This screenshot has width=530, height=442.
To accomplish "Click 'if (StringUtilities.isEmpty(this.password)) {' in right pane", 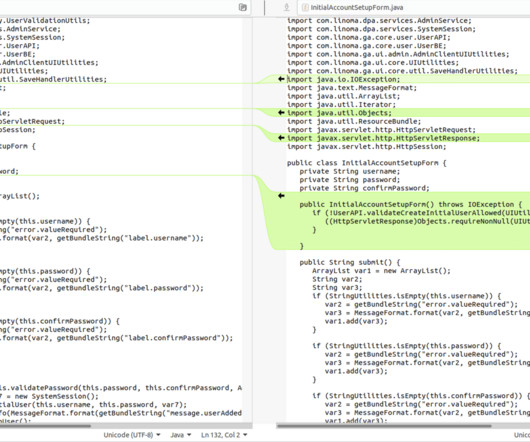I will click(407, 346).
